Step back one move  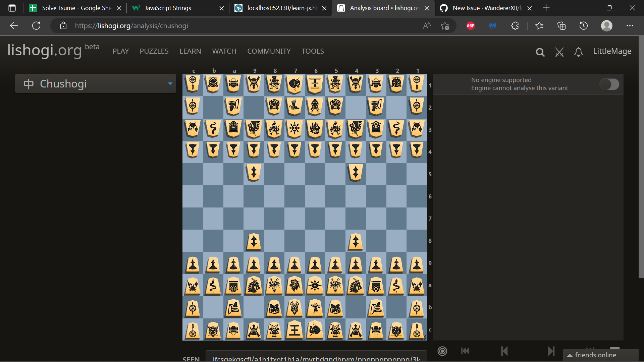pyautogui.click(x=504, y=351)
